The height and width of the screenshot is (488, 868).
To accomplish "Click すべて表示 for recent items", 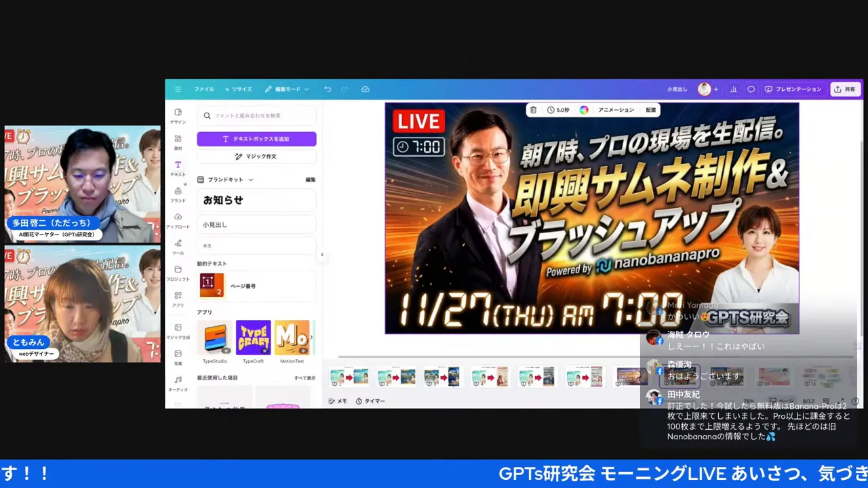I will (304, 378).
